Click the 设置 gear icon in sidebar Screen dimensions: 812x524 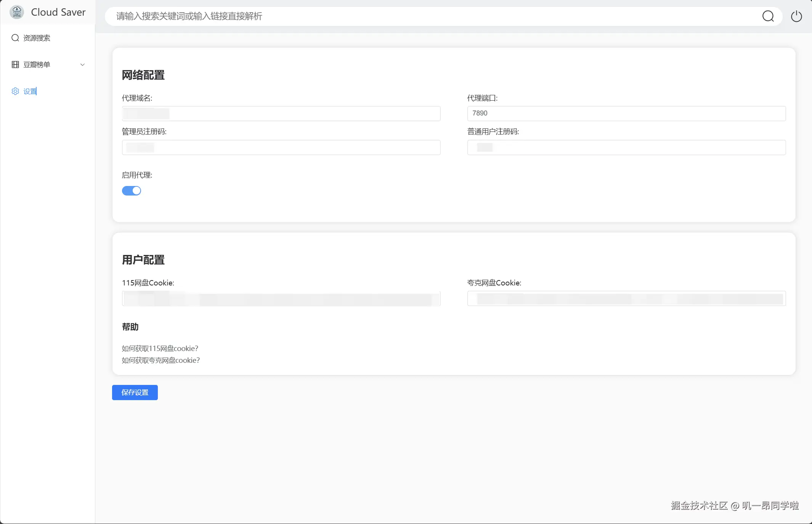tap(15, 91)
